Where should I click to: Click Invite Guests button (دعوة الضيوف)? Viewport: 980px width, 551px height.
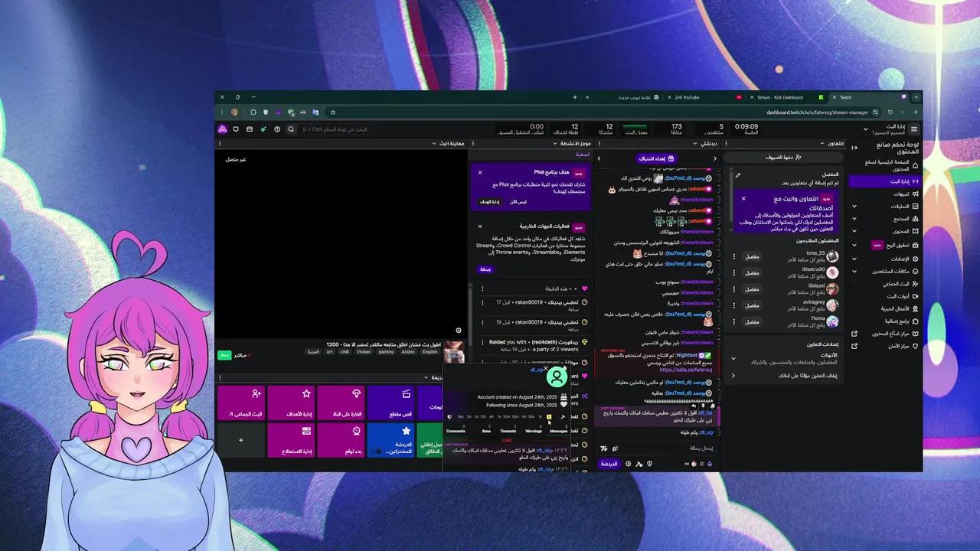click(x=783, y=158)
